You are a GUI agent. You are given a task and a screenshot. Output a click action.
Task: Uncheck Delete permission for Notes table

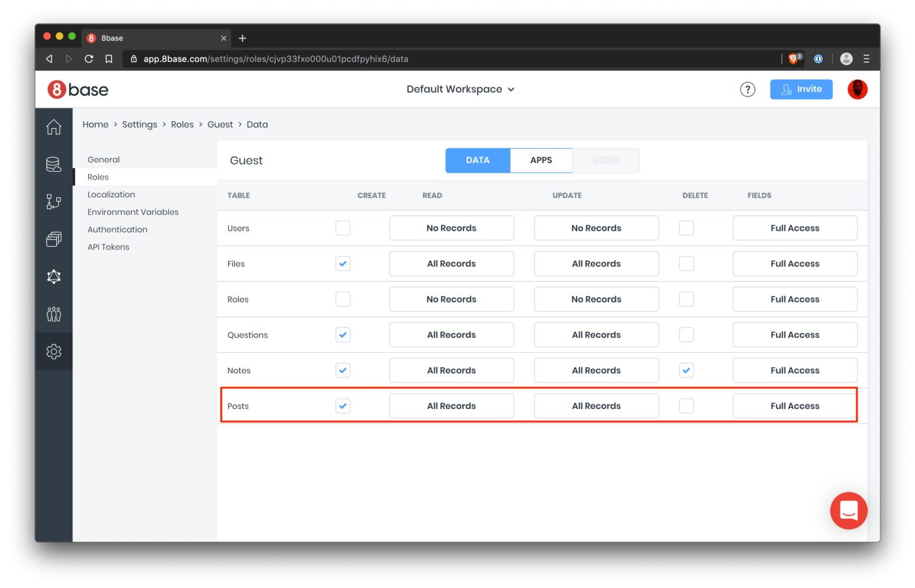686,370
